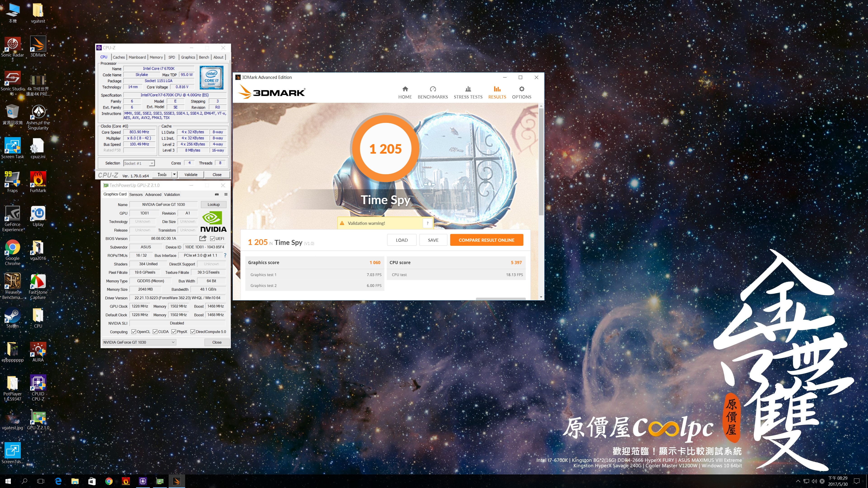This screenshot has height=488, width=868.
Task: Open AURA desktop icon
Action: [38, 352]
